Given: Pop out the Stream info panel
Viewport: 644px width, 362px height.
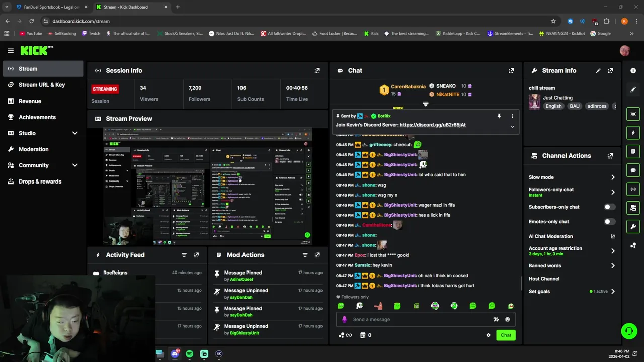Looking at the screenshot, I should click(x=610, y=71).
